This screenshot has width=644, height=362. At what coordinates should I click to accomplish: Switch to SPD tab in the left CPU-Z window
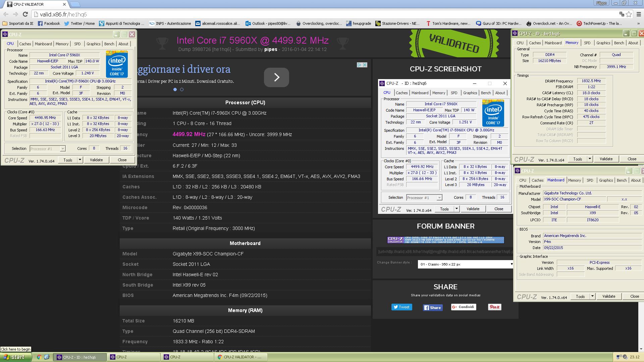77,44
